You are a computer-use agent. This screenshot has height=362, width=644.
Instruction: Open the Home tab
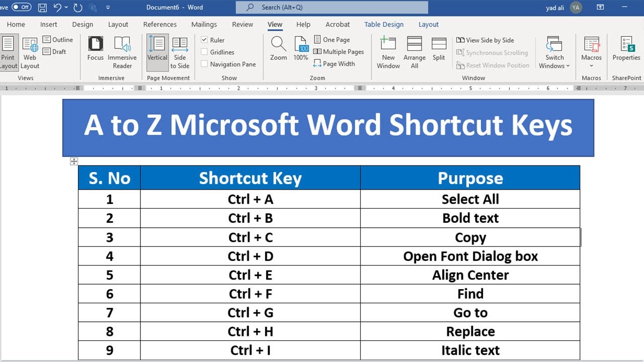[16, 24]
